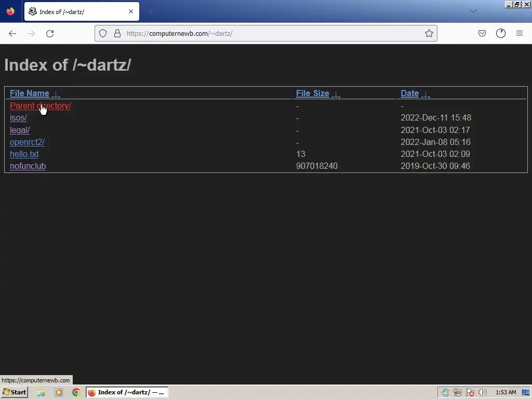532x399 pixels.
Task: Open the tracking protection shield icon
Action: (103, 33)
